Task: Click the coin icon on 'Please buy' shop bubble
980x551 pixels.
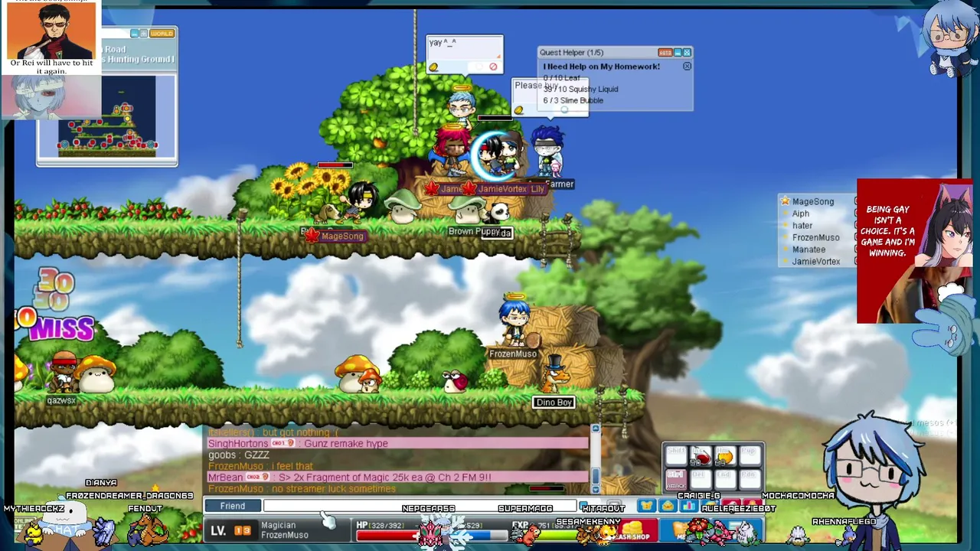Action: [518, 110]
